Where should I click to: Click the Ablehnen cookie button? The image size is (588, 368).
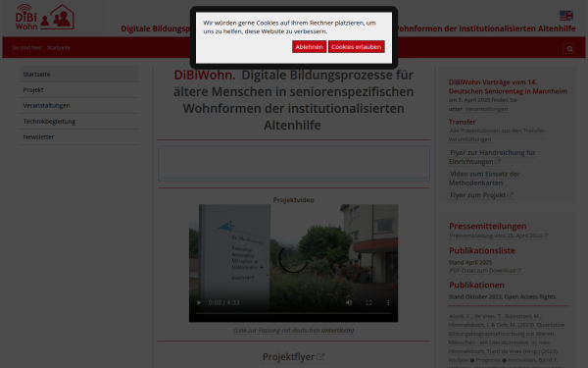pyautogui.click(x=309, y=47)
